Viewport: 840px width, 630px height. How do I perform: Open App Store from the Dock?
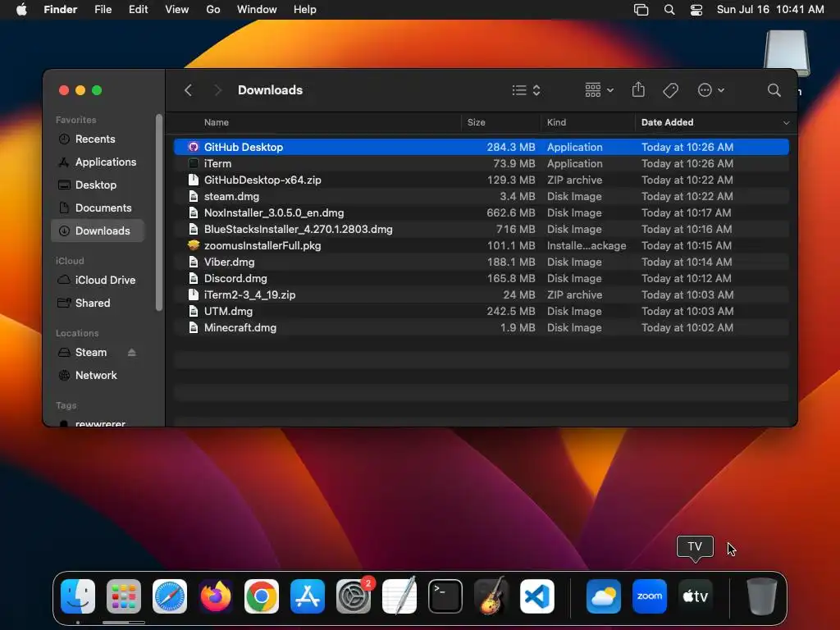coord(308,596)
